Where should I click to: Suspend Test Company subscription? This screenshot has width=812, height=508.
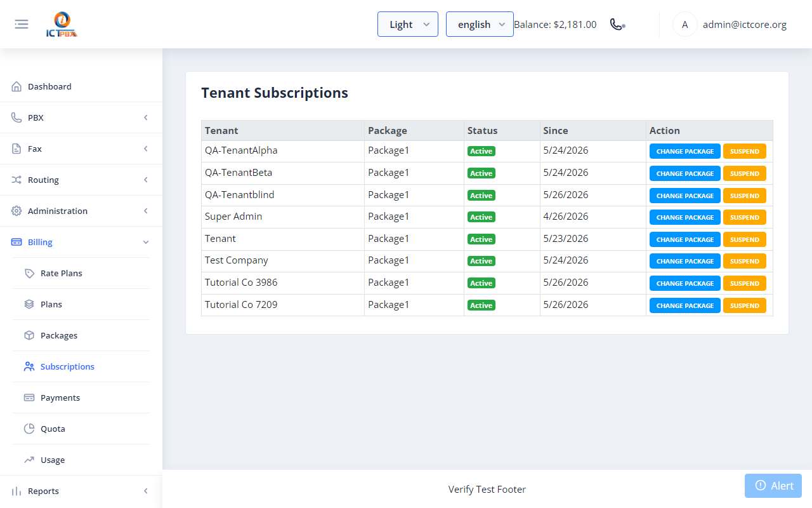(745, 261)
